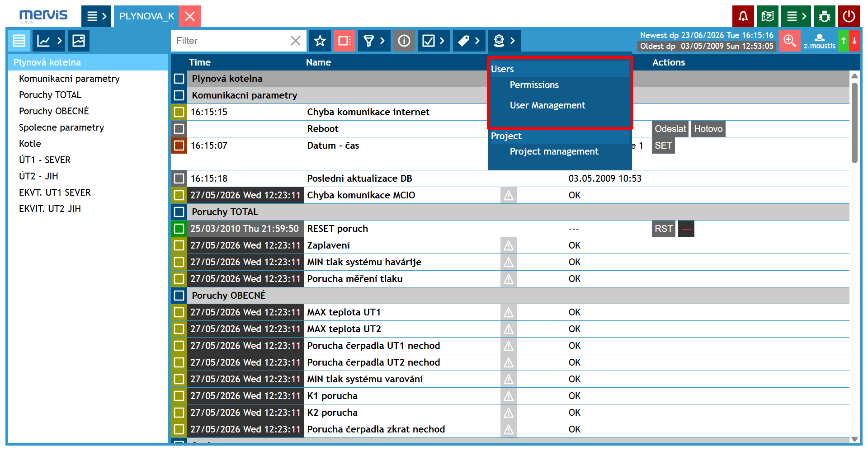Sort by the Name column header
This screenshot has width=868, height=451.
click(x=318, y=62)
